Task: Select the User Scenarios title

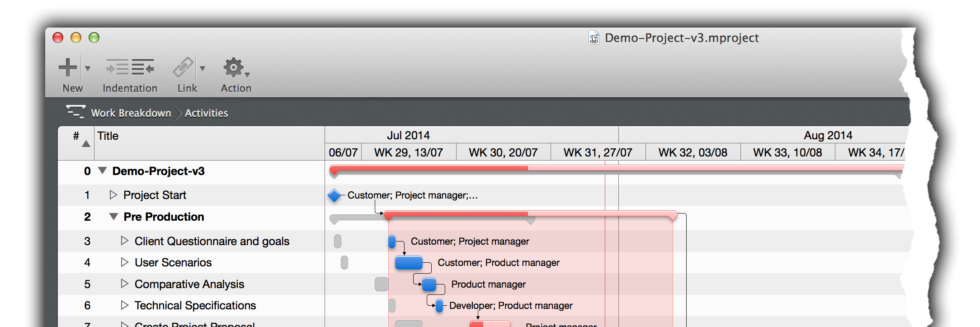Action: click(x=173, y=263)
